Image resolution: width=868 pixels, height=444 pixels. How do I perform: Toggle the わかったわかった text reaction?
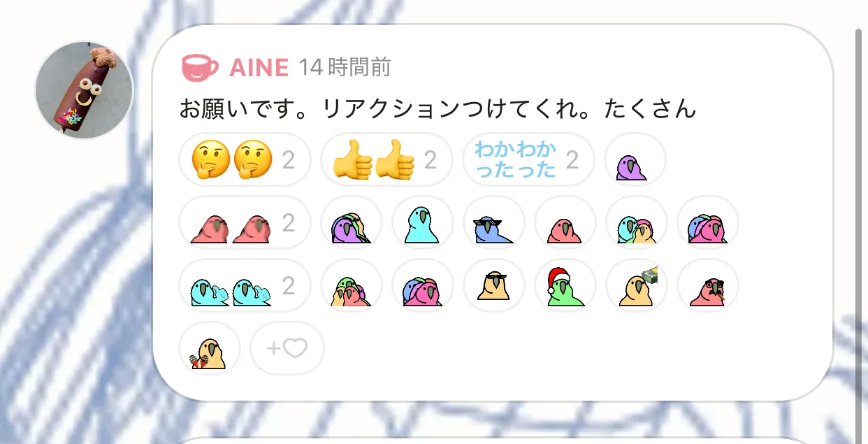coord(528,159)
